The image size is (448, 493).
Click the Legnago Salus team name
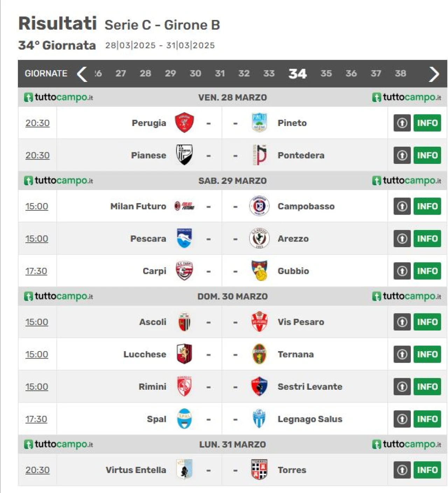pyautogui.click(x=310, y=419)
